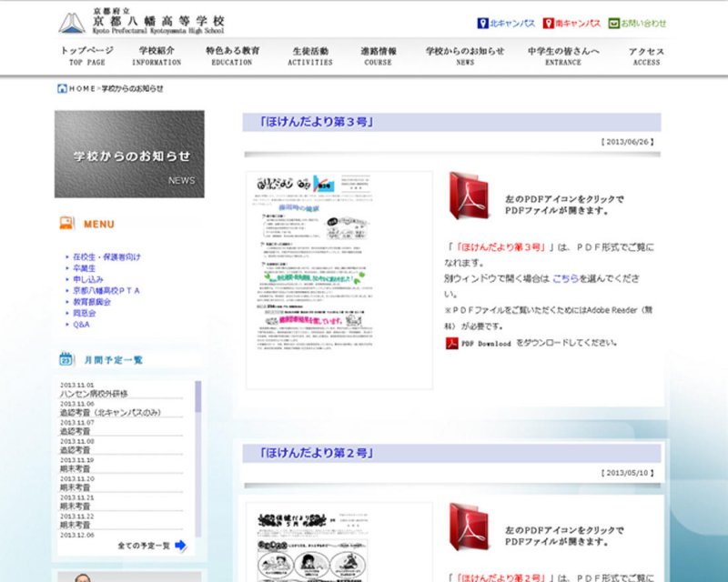This screenshot has height=582, width=728.
Task: Click the blue arrow beside 全ての予定一覧
Action: click(x=180, y=546)
